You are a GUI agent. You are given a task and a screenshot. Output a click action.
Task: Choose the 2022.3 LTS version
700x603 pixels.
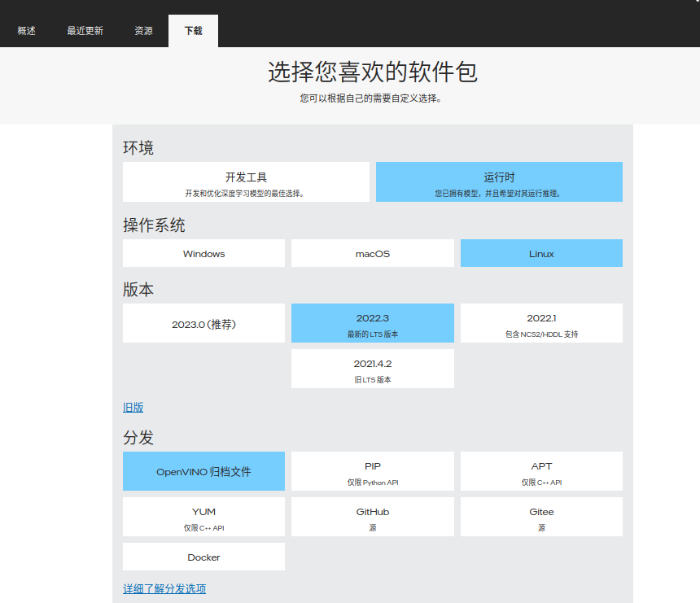click(372, 323)
